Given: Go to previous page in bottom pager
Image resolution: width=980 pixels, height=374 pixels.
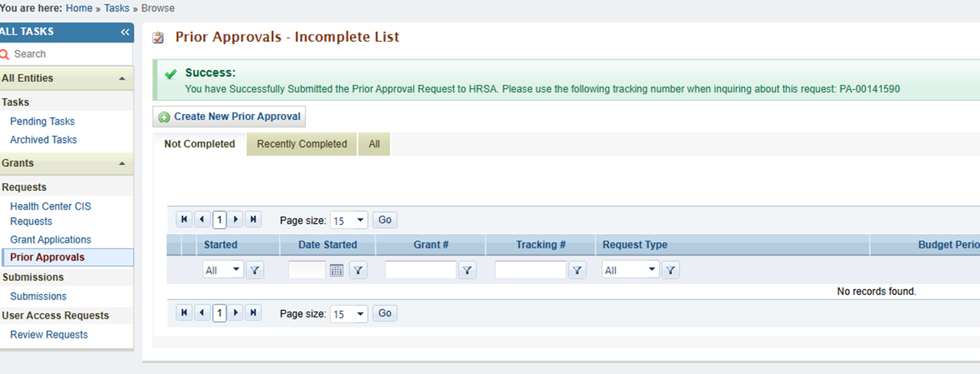Looking at the screenshot, I should tap(202, 313).
